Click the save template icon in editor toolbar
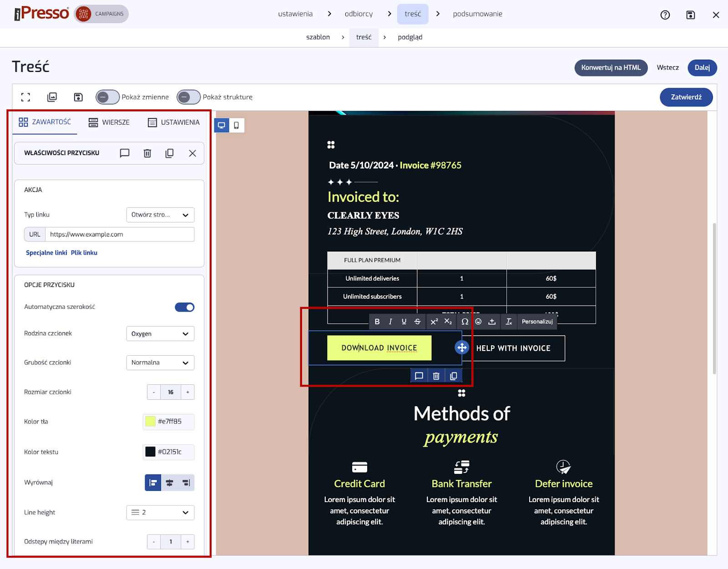This screenshot has width=728, height=569. click(78, 97)
